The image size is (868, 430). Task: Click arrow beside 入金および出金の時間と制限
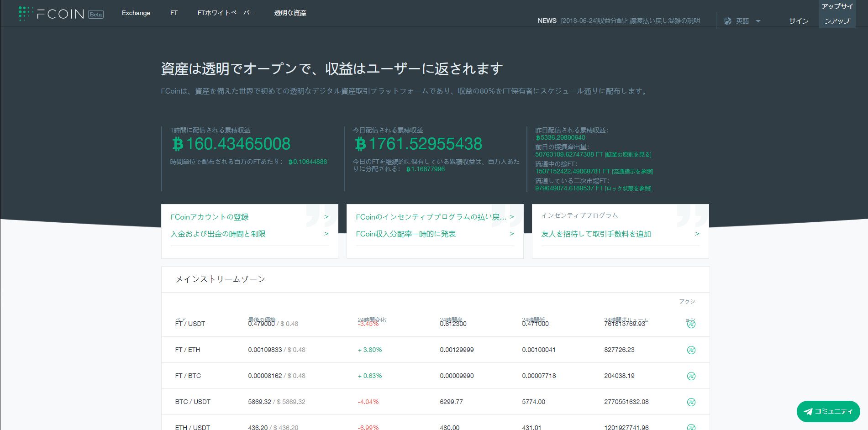(326, 234)
